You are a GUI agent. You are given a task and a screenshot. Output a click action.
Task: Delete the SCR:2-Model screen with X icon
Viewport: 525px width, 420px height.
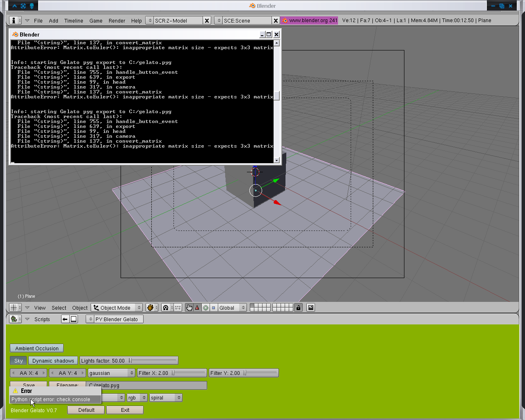coord(207,21)
